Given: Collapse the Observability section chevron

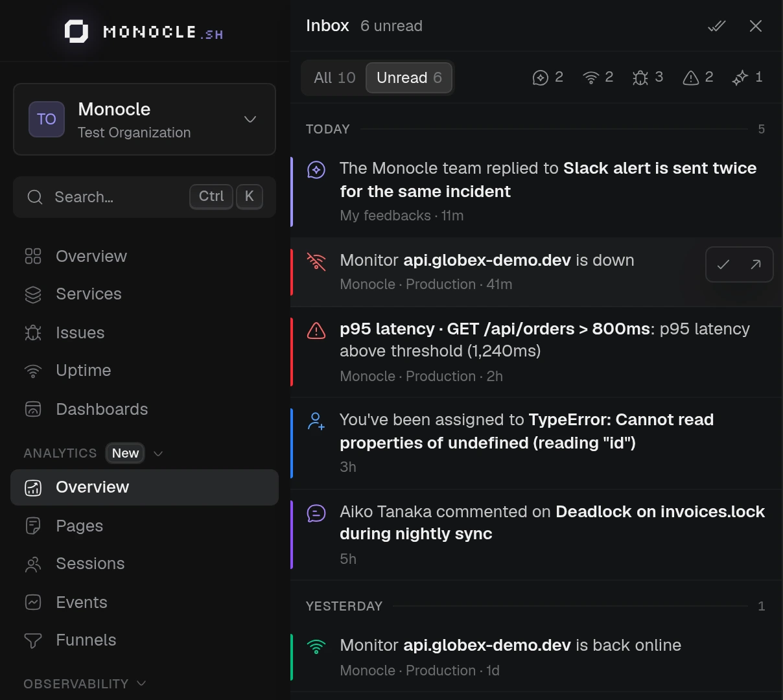Looking at the screenshot, I should click(x=142, y=684).
